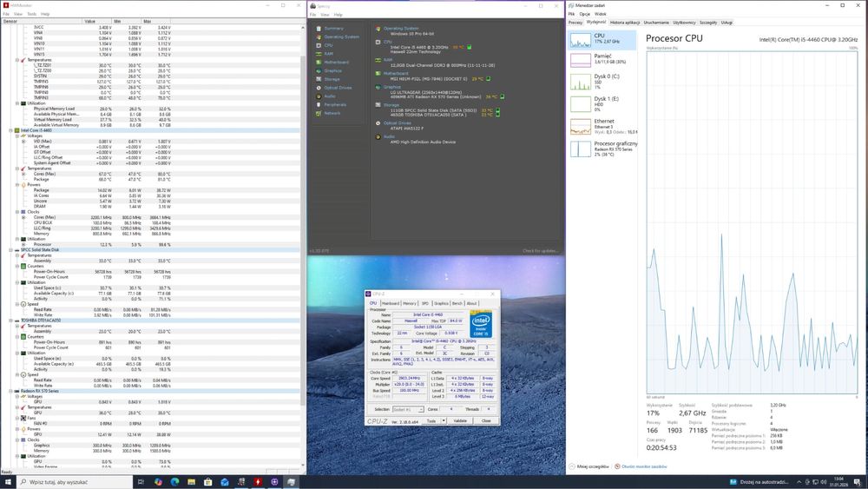Screen dimensions: 868x489
Task: Open File menu in HWMonitor
Action: pos(6,14)
